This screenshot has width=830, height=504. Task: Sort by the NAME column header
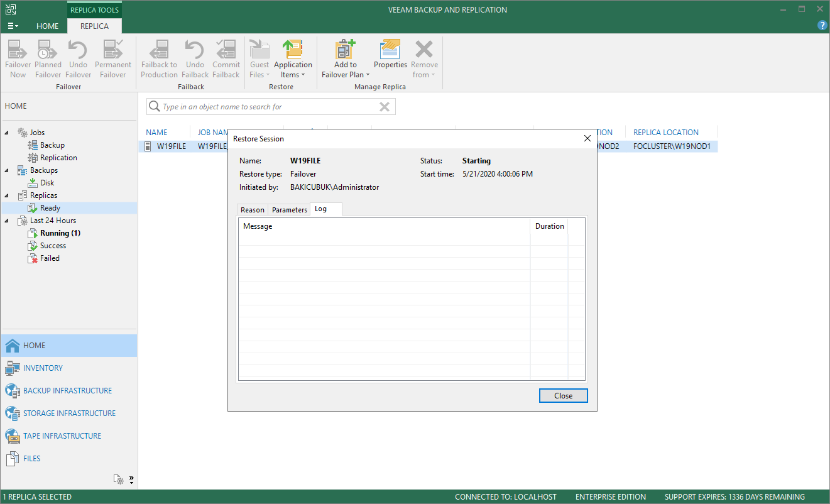(x=156, y=133)
